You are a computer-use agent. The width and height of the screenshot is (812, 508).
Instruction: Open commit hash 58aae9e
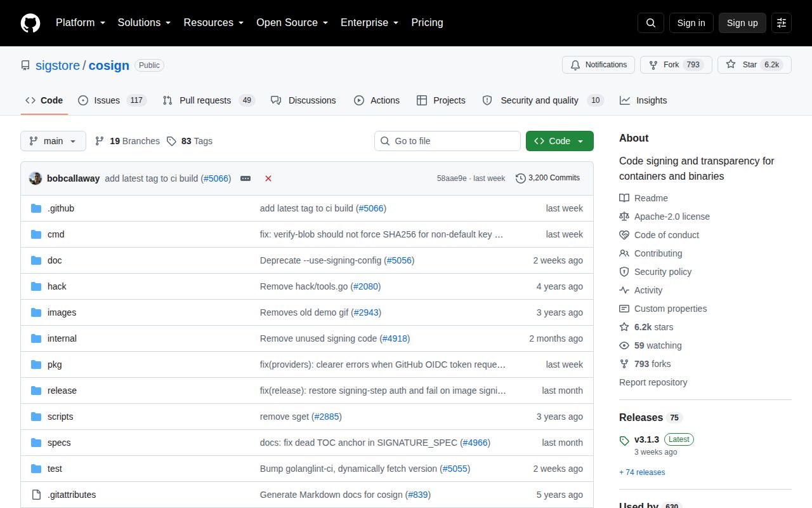(452, 178)
